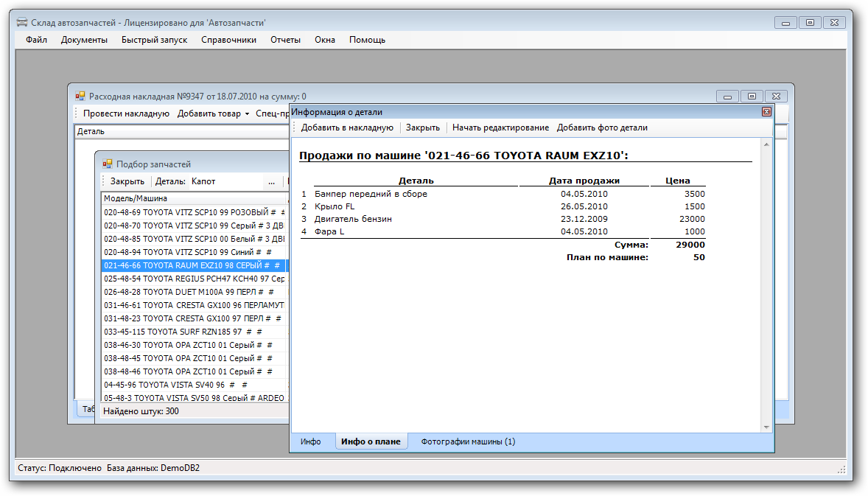The height and width of the screenshot is (496, 868).
Task: Click scrollbar down arrow in detail info
Action: click(766, 427)
